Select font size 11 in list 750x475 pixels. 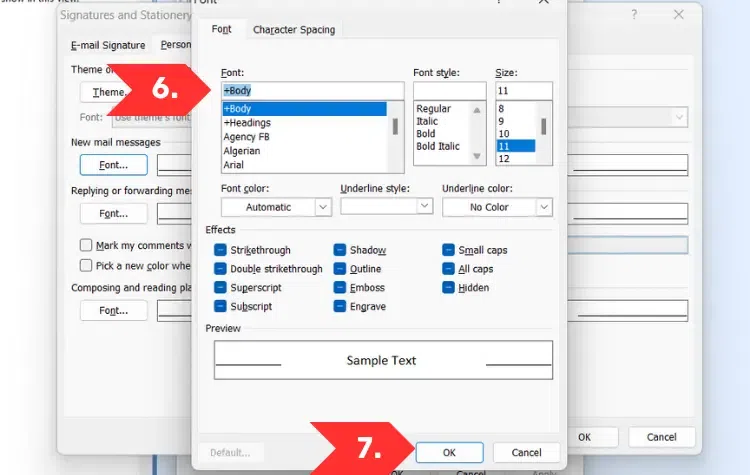click(516, 146)
